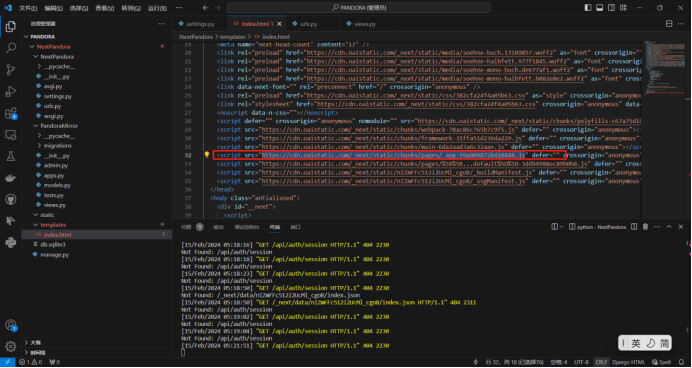Open the Testing flask view
The image size is (692, 368).
coord(11,156)
